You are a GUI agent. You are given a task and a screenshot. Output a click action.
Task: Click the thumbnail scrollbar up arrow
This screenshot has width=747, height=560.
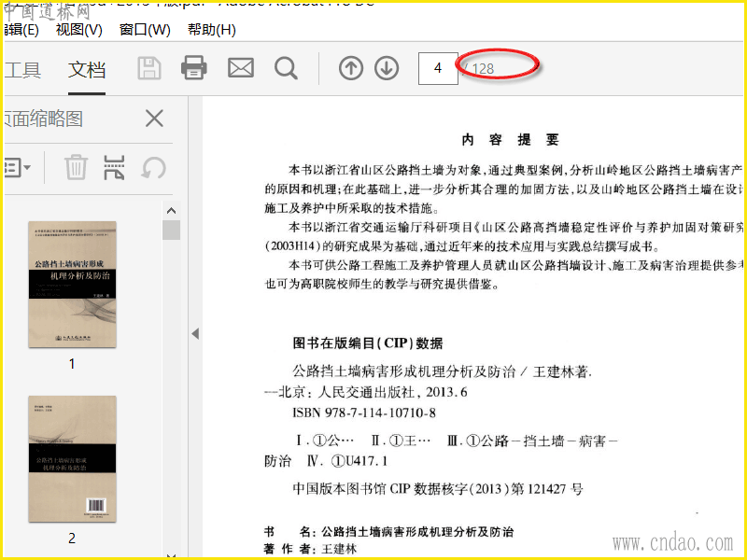[x=172, y=211]
